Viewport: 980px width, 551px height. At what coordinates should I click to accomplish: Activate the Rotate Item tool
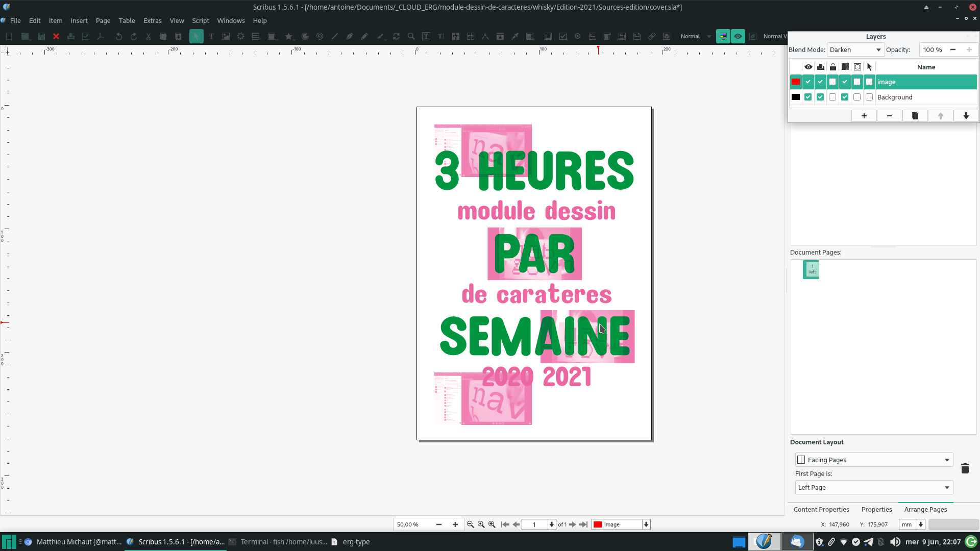396,36
